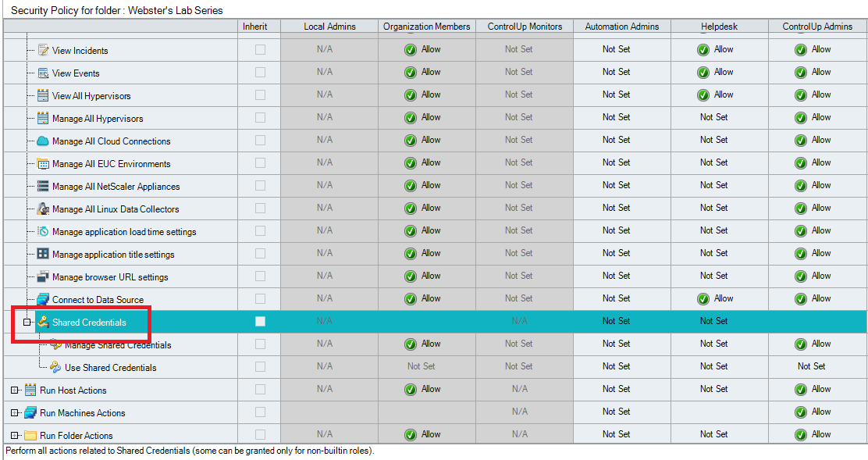Click the Organization Members column header

(426, 27)
